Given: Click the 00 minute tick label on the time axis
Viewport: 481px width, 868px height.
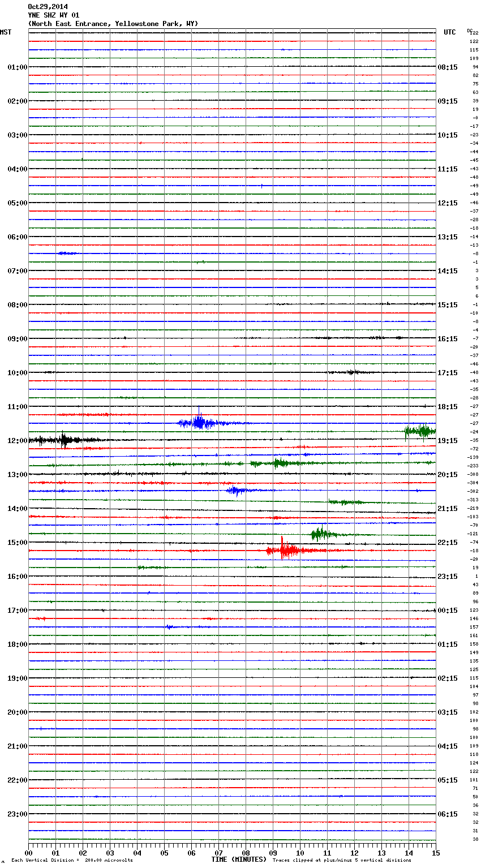Looking at the screenshot, I should point(28,853).
